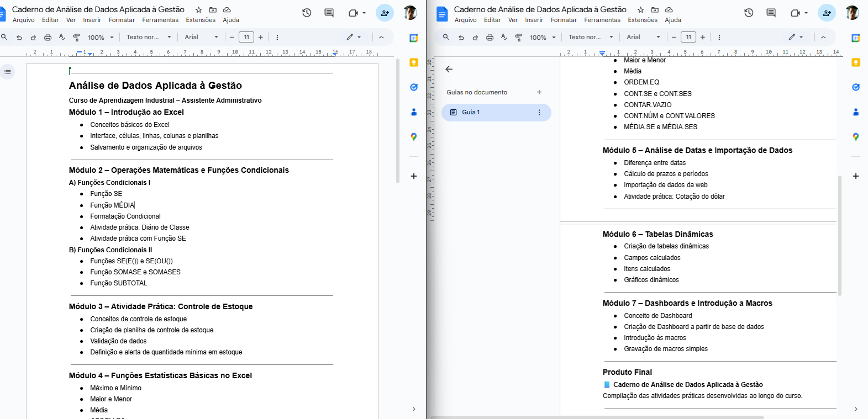Hide side panel arrow in right window
Viewport: 868px width, 419px height.
[x=856, y=409]
